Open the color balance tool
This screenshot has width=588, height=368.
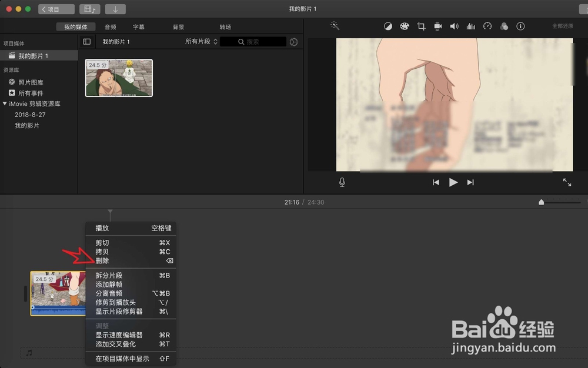[387, 26]
